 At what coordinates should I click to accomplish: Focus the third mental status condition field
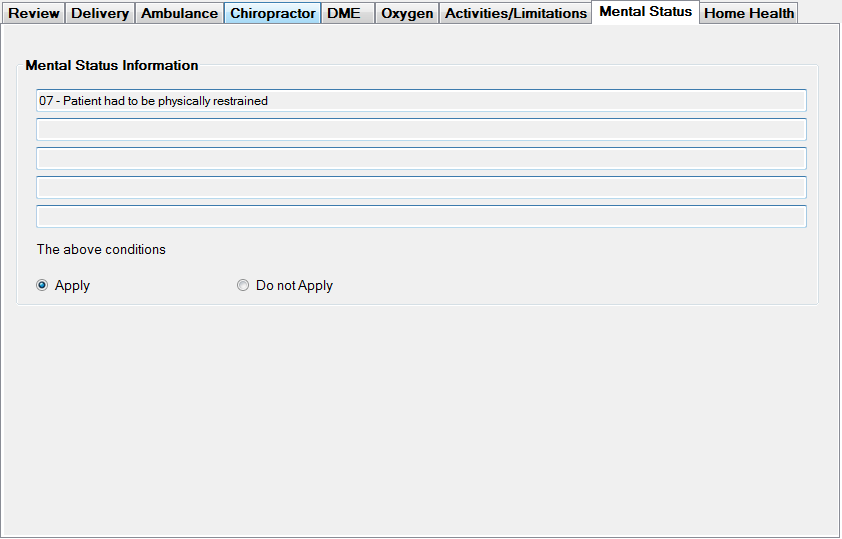click(x=421, y=159)
